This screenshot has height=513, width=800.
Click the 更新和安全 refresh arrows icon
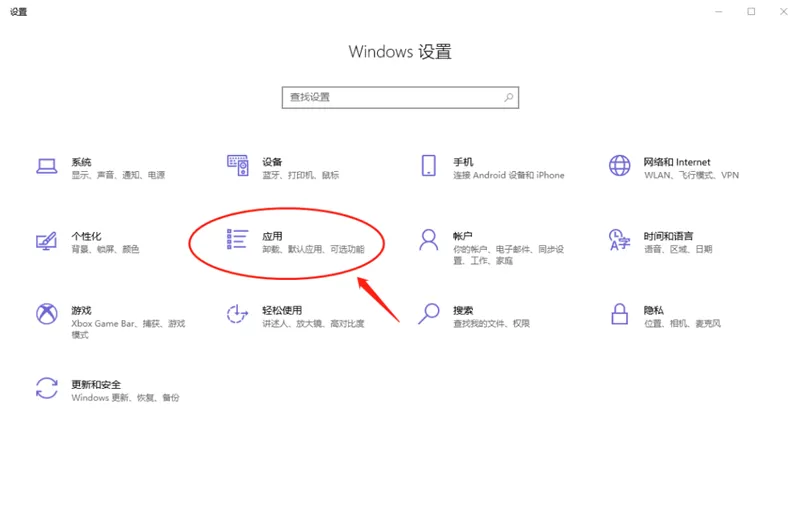pyautogui.click(x=46, y=388)
